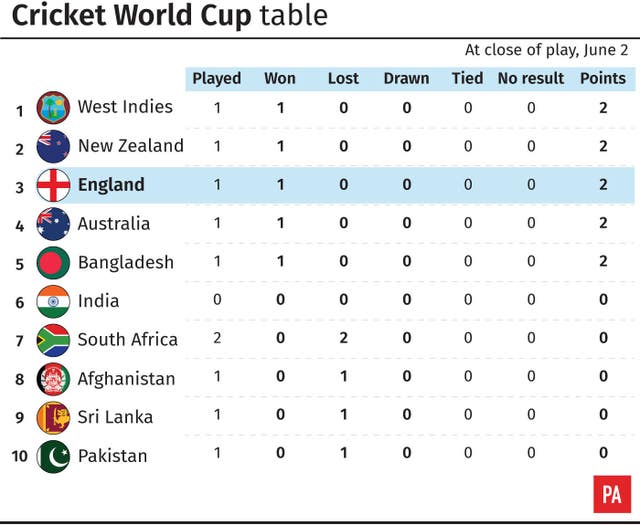Click the Cricket World Cup table title
This screenshot has width=640, height=525.
click(x=170, y=16)
